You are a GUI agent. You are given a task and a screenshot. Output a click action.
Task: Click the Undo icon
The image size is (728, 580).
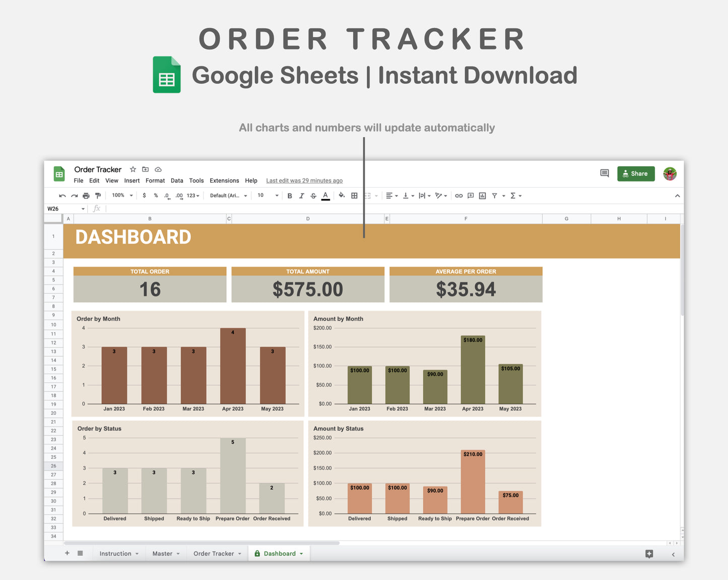point(62,195)
